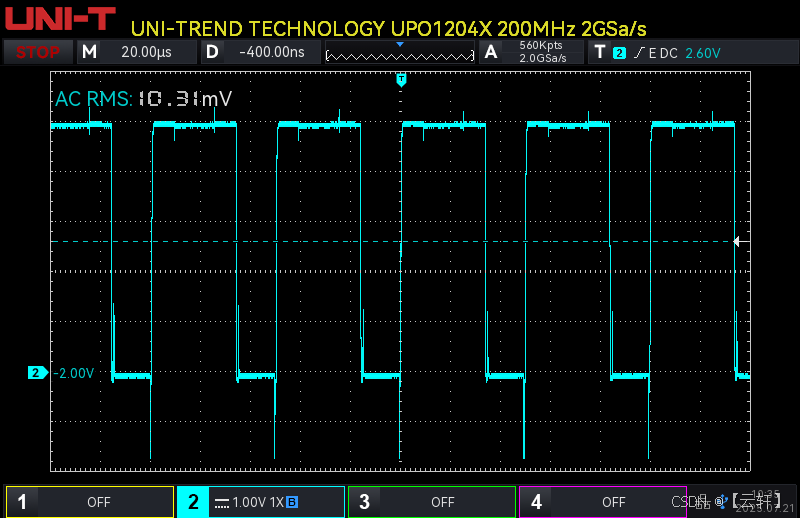The height and width of the screenshot is (518, 800).
Task: Toggle channel 3 OFF tab
Action: click(x=432, y=502)
